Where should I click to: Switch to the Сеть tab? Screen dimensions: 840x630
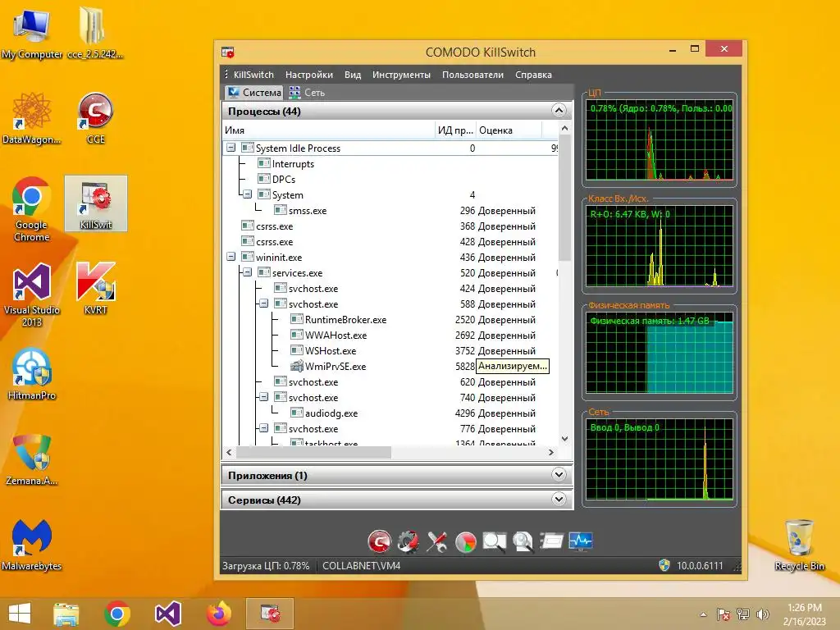[308, 93]
